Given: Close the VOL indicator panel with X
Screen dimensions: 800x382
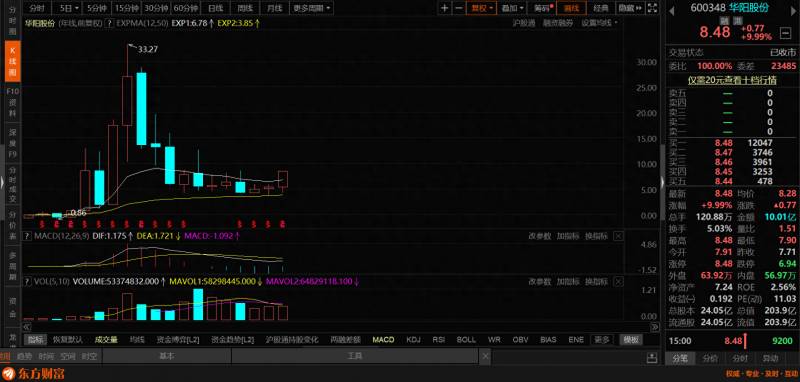Looking at the screenshot, I should (618, 282).
